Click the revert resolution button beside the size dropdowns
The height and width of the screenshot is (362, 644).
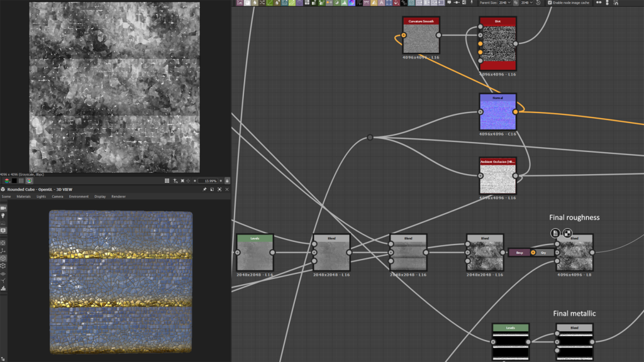(538, 3)
